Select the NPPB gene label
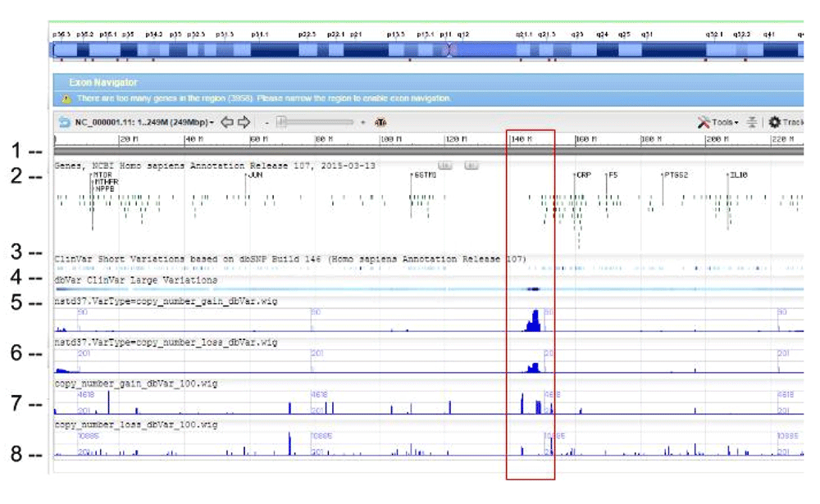Screen dimensions: 820x504 105,188
